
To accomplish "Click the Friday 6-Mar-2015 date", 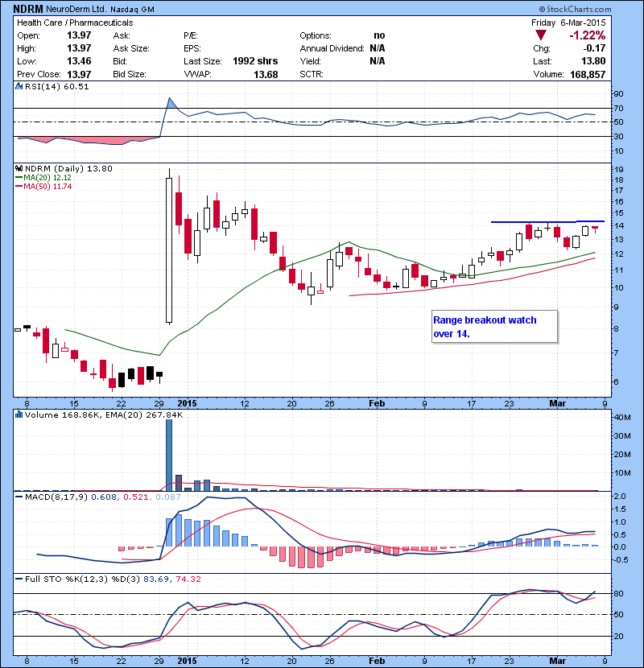I will pos(568,23).
